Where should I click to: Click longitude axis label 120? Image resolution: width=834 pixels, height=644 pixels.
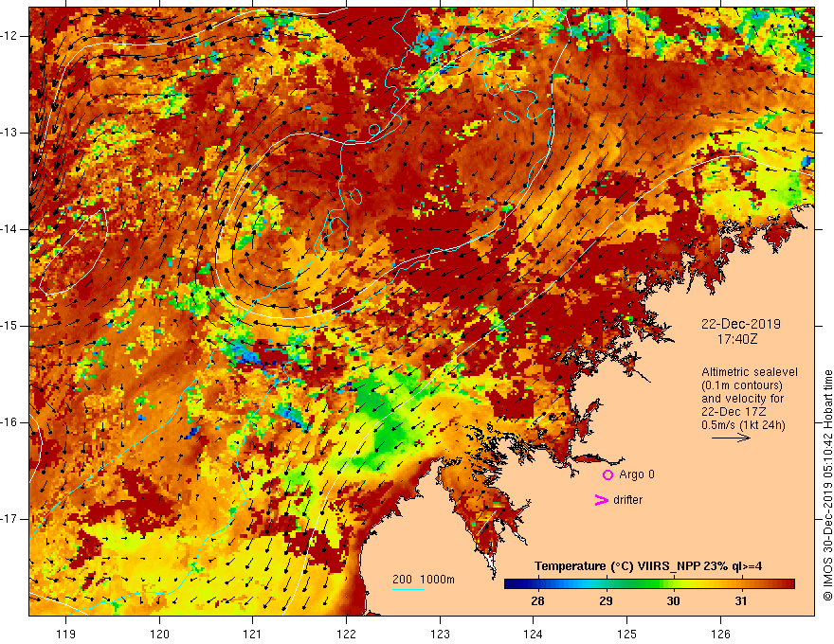click(159, 634)
